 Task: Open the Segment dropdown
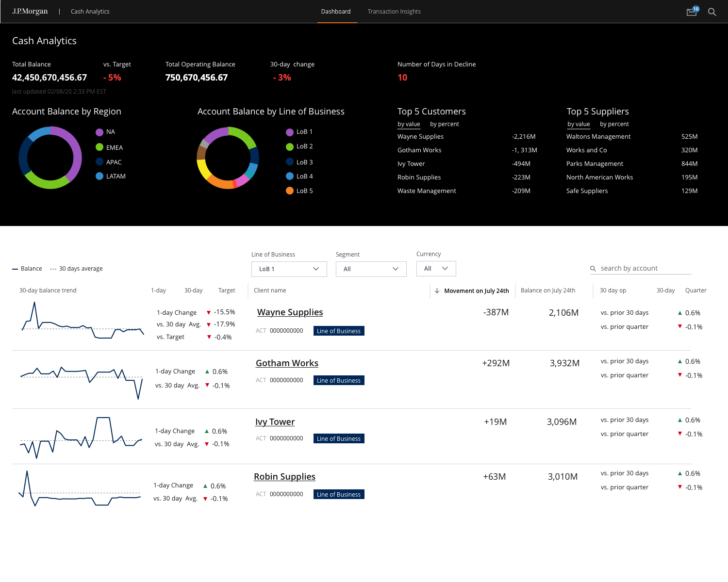point(371,269)
